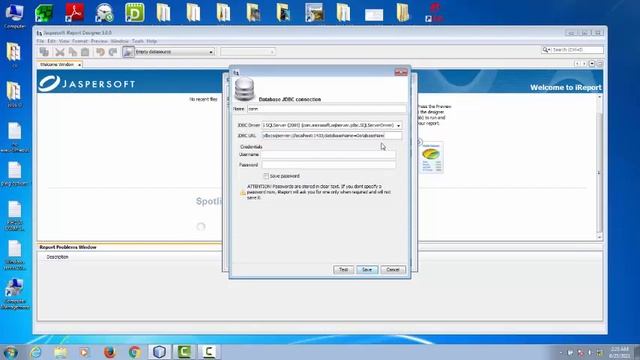Click the Jaspersoft logo on welcome banner

tap(87, 83)
